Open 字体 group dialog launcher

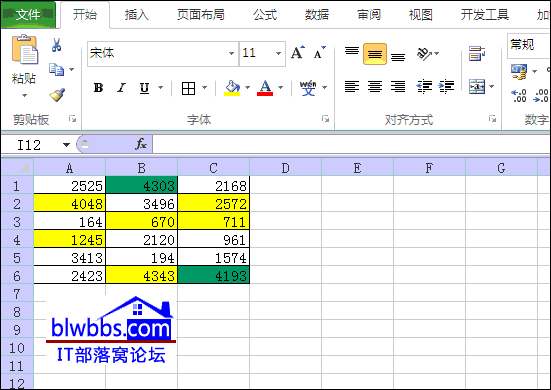325,119
